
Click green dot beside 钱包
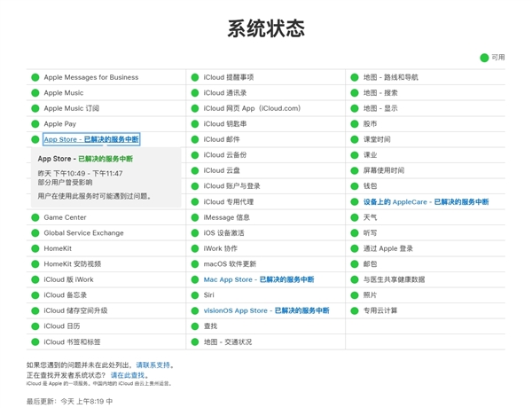tap(355, 186)
